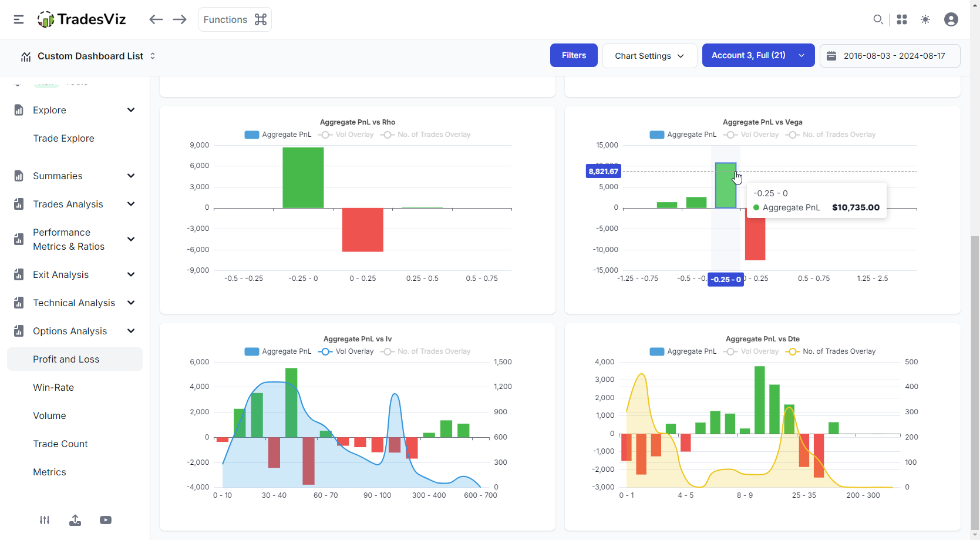Open the Functions command shortcut button

click(x=235, y=19)
